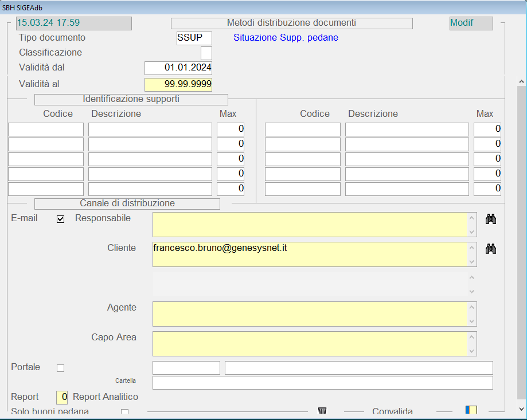This screenshot has height=420, width=527.
Task: Select the Validità al date field
Action: pos(178,85)
